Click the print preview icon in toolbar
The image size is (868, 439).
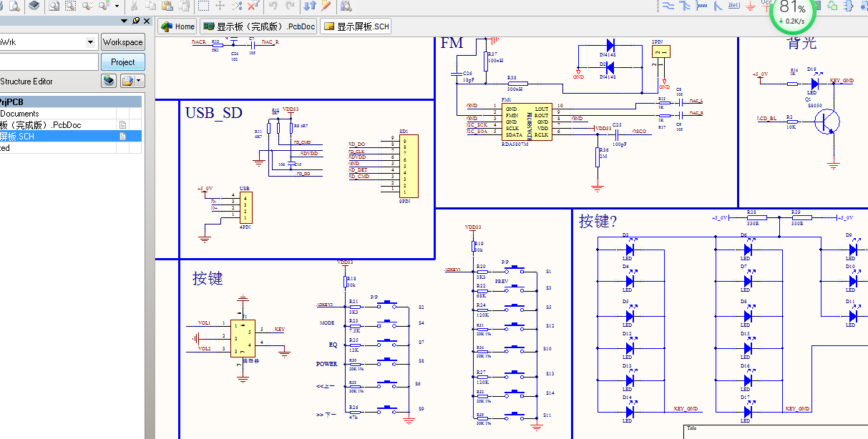[x=14, y=6]
